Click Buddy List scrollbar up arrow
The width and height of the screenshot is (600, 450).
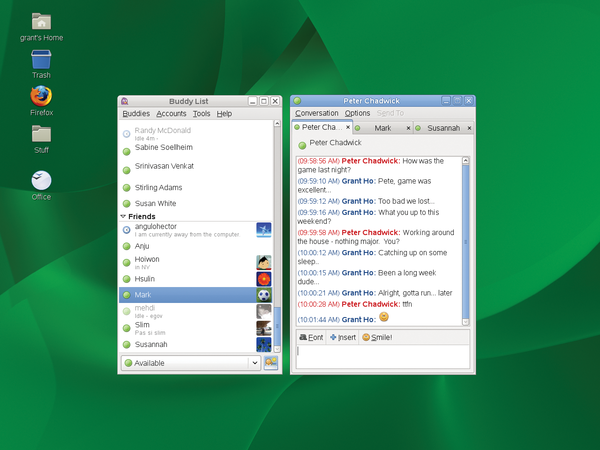point(277,123)
